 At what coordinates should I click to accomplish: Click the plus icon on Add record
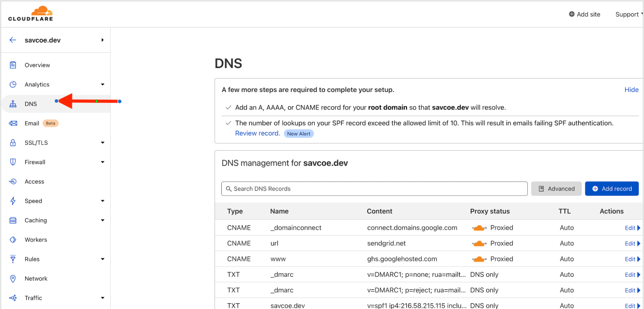pos(595,189)
